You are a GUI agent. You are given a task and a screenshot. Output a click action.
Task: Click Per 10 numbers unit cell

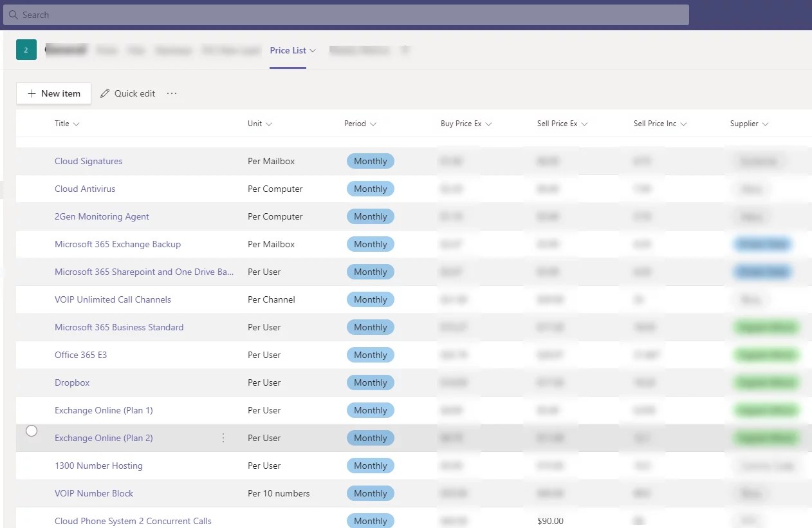(279, 493)
